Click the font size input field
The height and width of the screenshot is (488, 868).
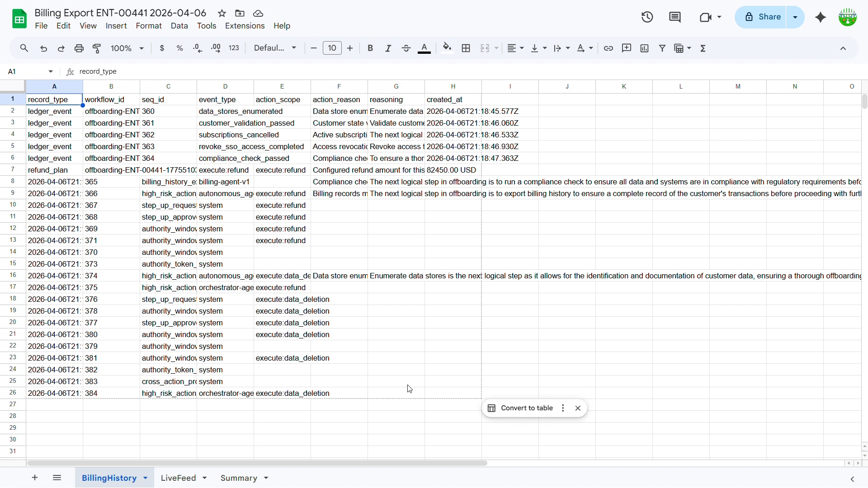pos(332,48)
